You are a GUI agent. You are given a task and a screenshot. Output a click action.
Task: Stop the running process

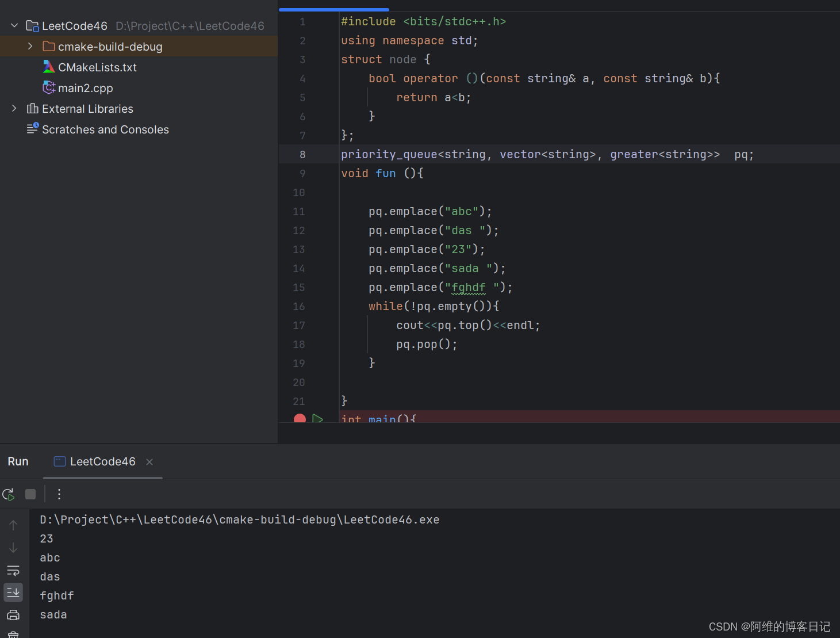pyautogui.click(x=30, y=494)
